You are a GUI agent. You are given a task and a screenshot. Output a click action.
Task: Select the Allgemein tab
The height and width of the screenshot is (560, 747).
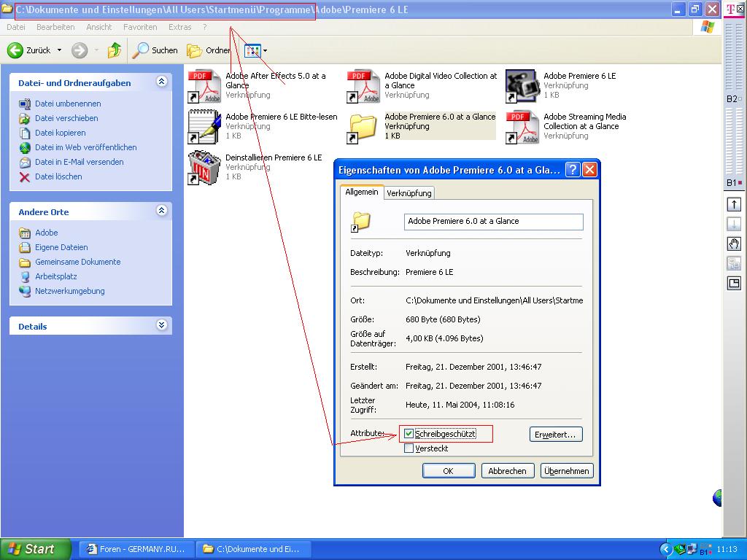362,192
